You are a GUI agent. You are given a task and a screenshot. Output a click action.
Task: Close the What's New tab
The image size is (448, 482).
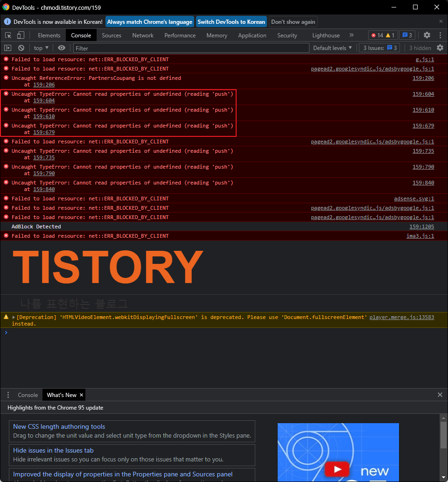pyautogui.click(x=81, y=395)
